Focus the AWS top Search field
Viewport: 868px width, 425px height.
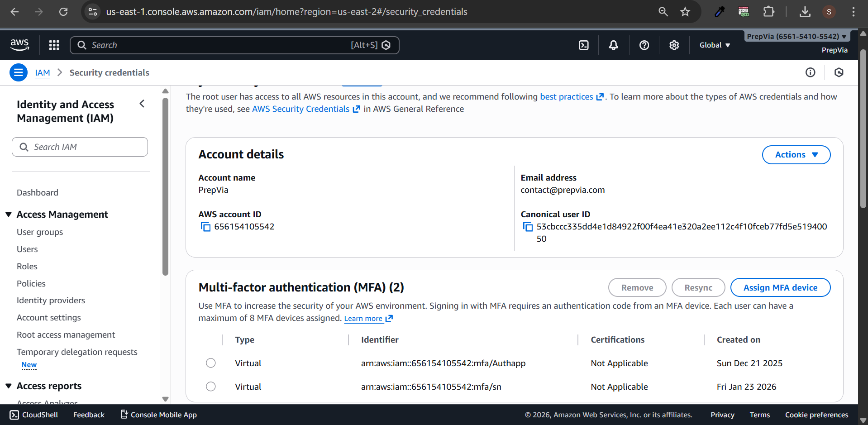point(234,45)
